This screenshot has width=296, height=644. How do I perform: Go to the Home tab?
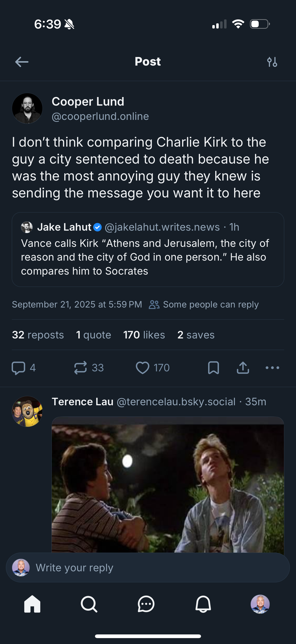point(32,604)
